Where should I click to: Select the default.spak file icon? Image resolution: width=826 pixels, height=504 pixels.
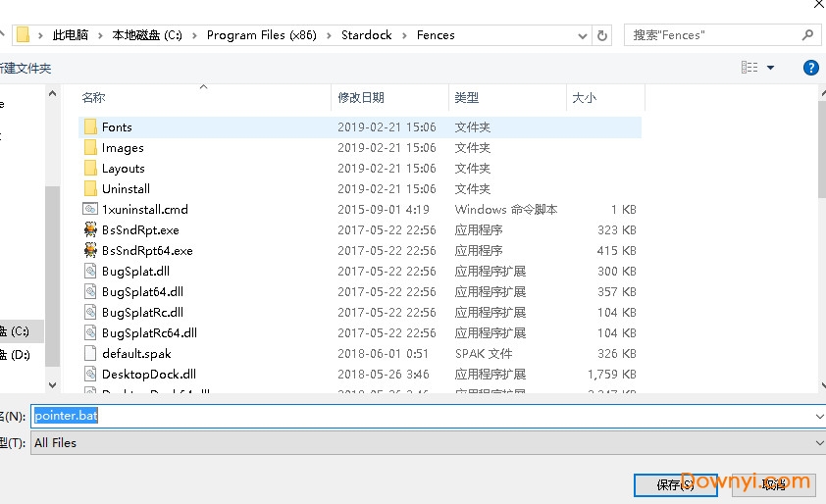click(x=90, y=353)
